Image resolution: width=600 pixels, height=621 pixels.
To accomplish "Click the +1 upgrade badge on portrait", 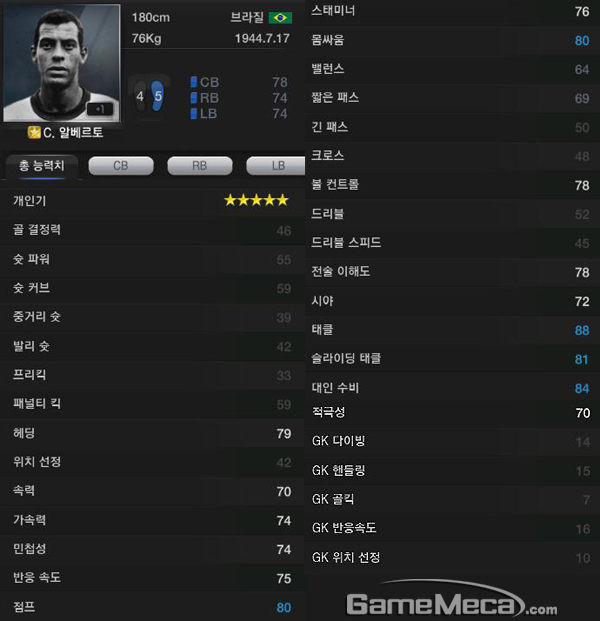I will point(100,109).
